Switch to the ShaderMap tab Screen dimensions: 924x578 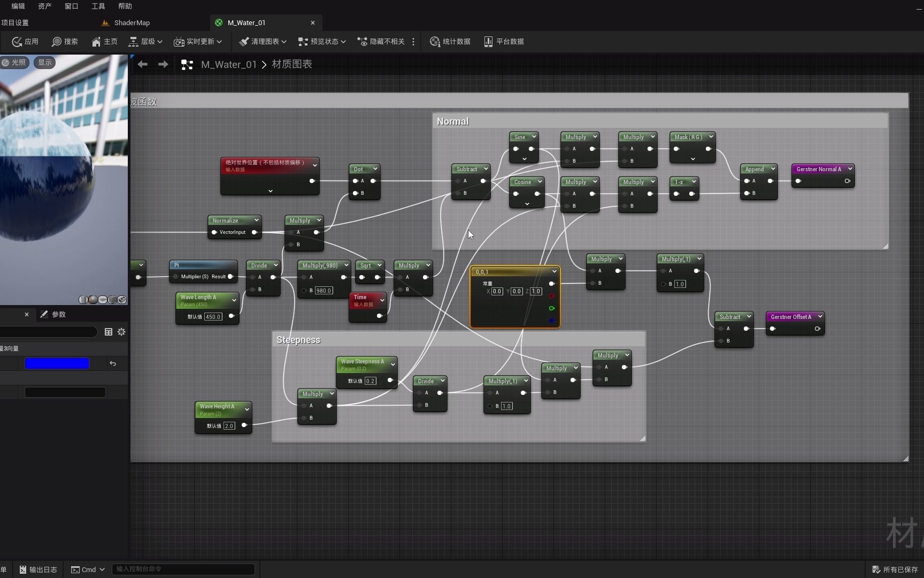(x=132, y=22)
